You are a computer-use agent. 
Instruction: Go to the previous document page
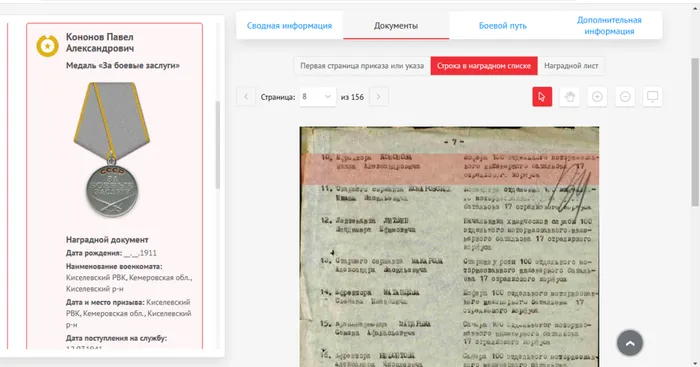pyautogui.click(x=246, y=97)
